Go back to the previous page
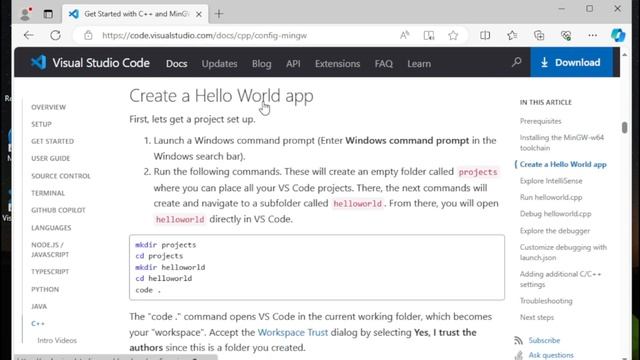The height and width of the screenshot is (360, 640). pos(29,36)
